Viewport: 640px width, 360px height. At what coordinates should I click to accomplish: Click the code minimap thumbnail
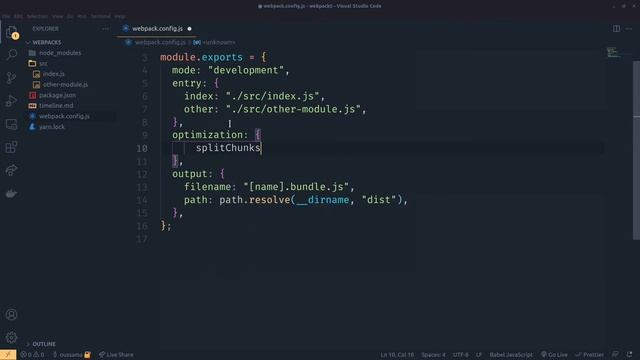coord(612,52)
